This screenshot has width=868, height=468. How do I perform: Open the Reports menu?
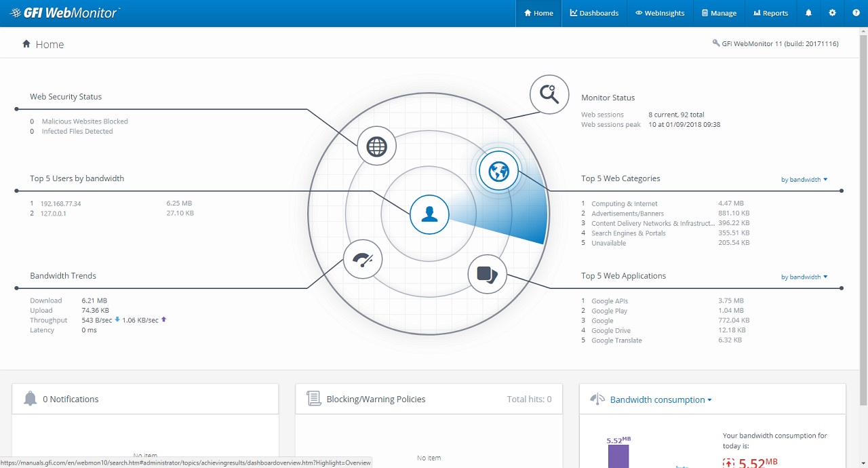click(770, 13)
